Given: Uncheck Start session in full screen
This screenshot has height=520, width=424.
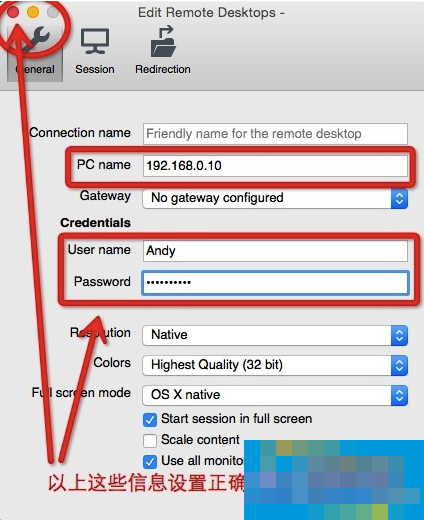Looking at the screenshot, I should coord(150,420).
